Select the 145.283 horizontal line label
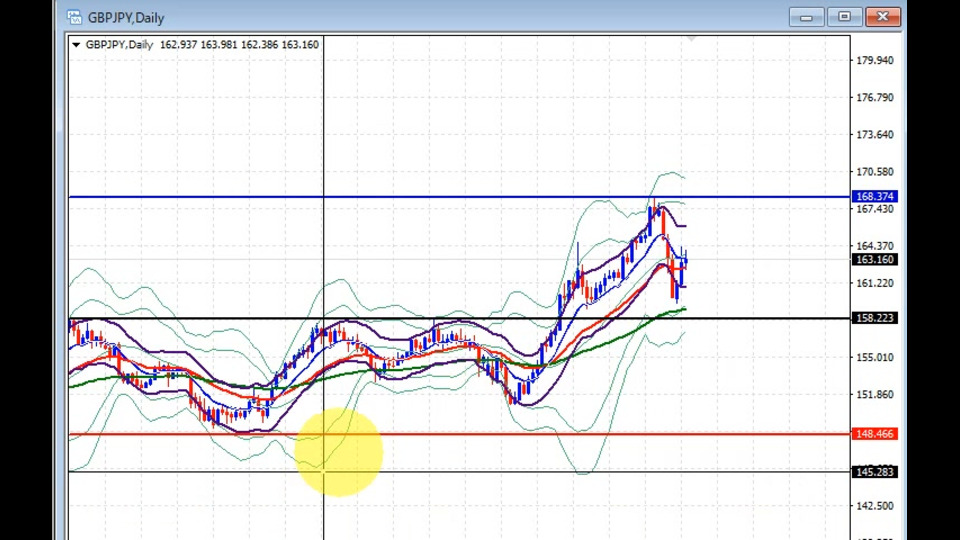The height and width of the screenshot is (540, 960). [875, 472]
